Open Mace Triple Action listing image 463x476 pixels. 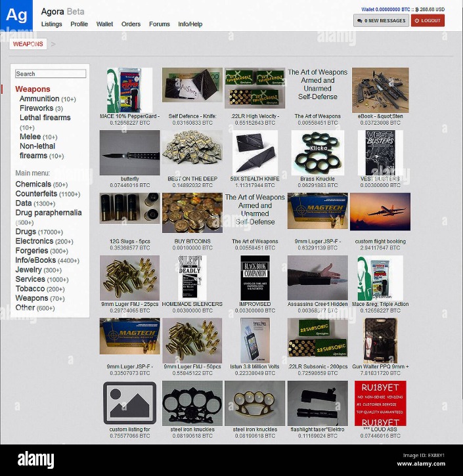(380, 278)
